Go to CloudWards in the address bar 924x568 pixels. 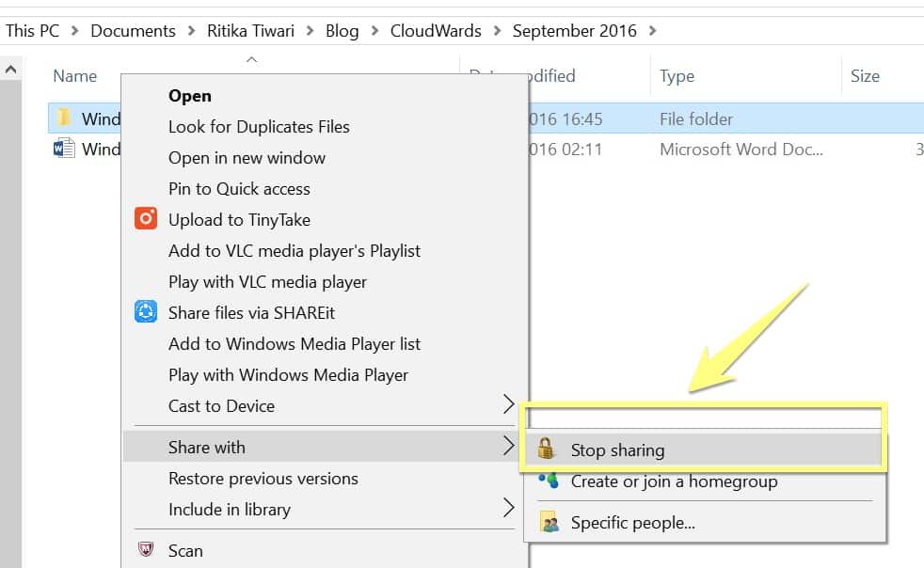436,31
